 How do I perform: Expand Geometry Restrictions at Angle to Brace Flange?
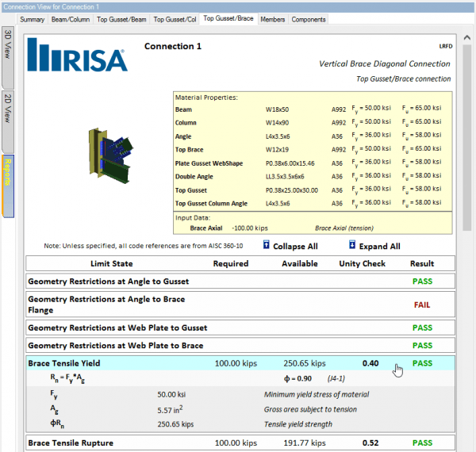pyautogui.click(x=106, y=305)
